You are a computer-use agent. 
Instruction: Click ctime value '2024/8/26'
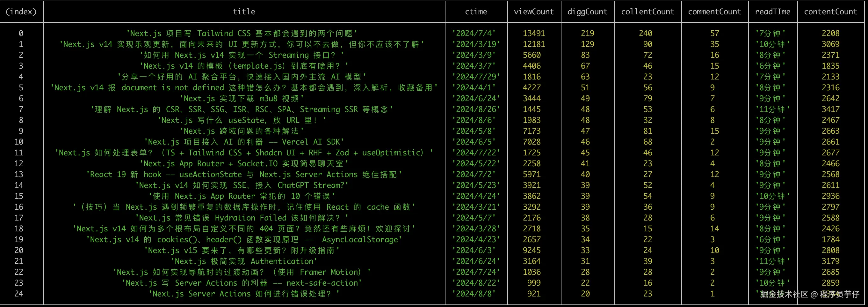[476, 109]
